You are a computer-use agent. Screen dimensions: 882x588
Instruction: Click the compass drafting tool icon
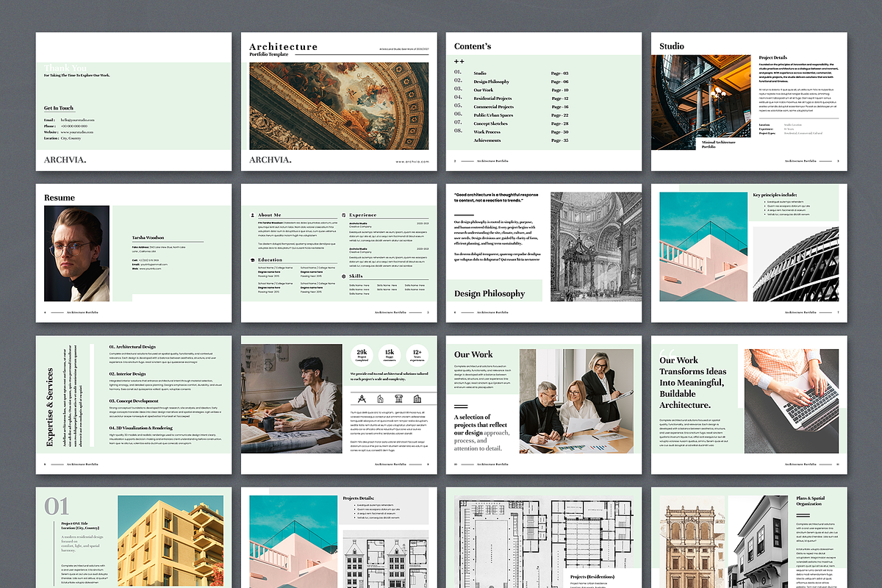(362, 399)
